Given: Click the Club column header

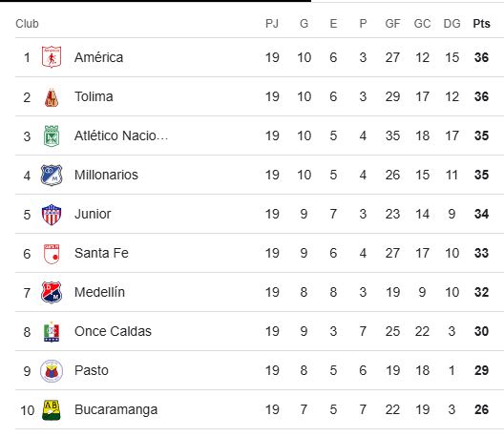Looking at the screenshot, I should pos(27,24).
